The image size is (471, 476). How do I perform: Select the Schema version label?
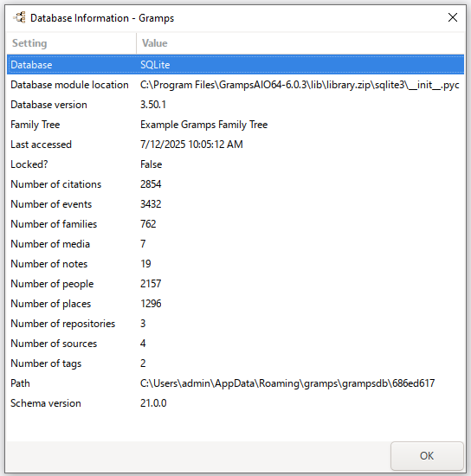coord(46,403)
